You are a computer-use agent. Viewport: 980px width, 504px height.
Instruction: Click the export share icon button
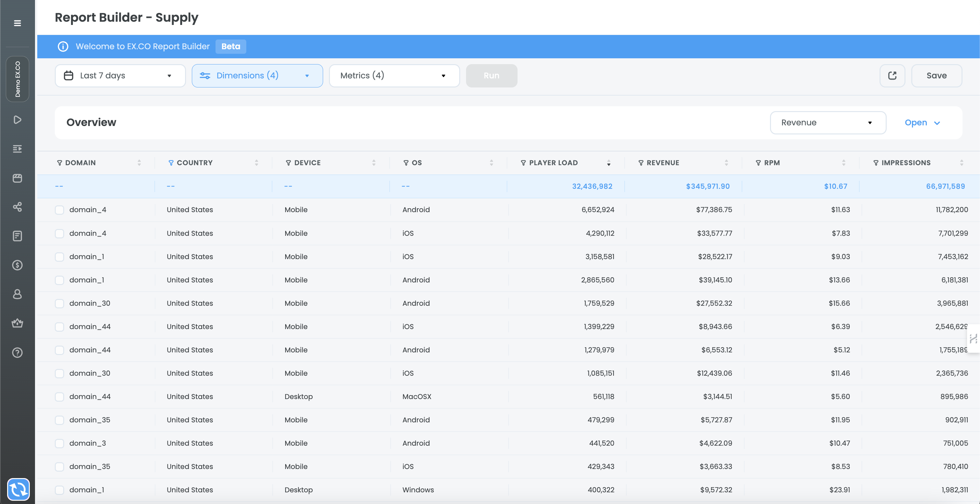pos(892,76)
